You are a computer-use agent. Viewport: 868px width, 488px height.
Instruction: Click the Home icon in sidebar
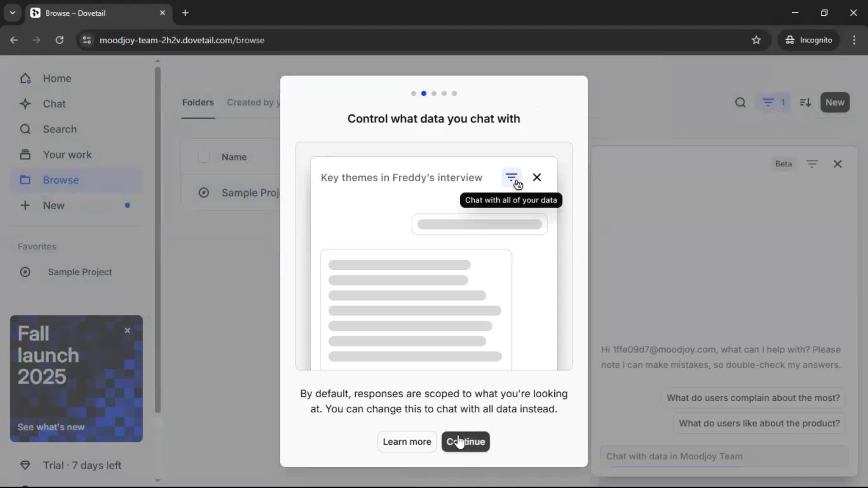(25, 79)
